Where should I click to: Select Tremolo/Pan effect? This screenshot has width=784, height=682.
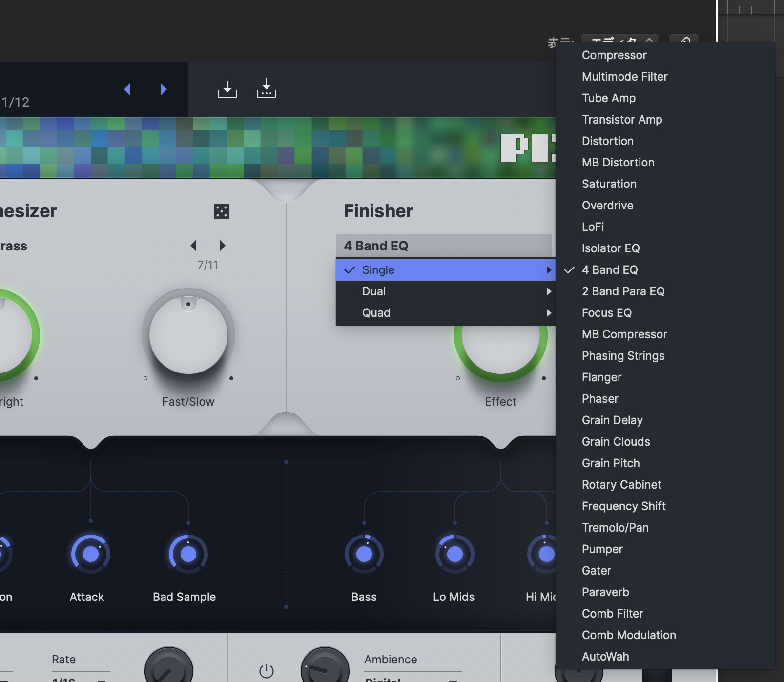pyautogui.click(x=665, y=528)
